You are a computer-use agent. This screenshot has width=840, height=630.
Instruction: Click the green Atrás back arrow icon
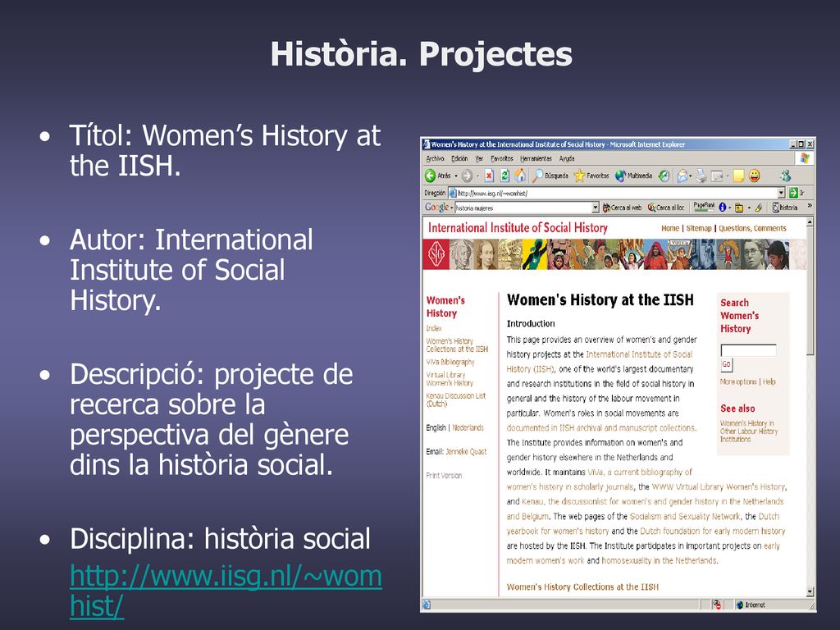pos(430,176)
